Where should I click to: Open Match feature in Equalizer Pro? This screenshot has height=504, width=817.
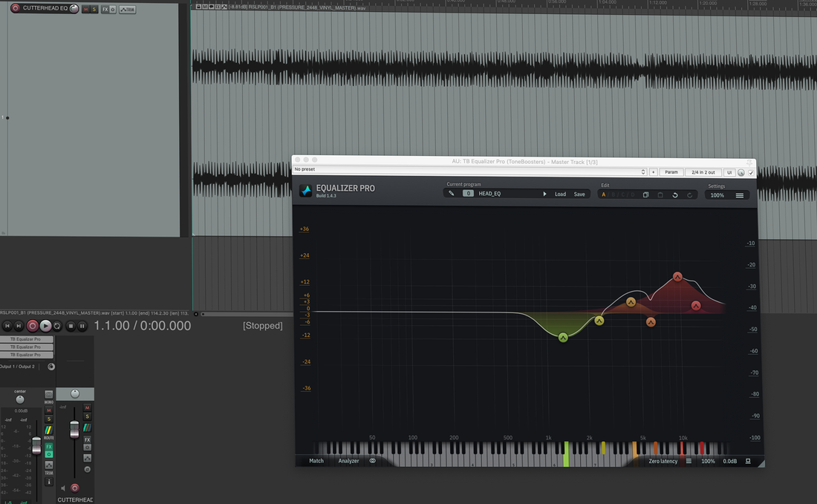316,461
